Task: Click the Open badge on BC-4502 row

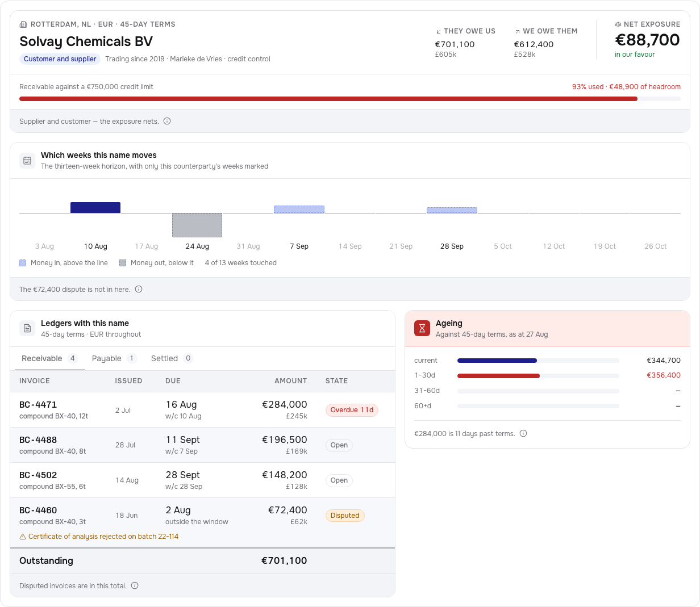Action: point(339,480)
